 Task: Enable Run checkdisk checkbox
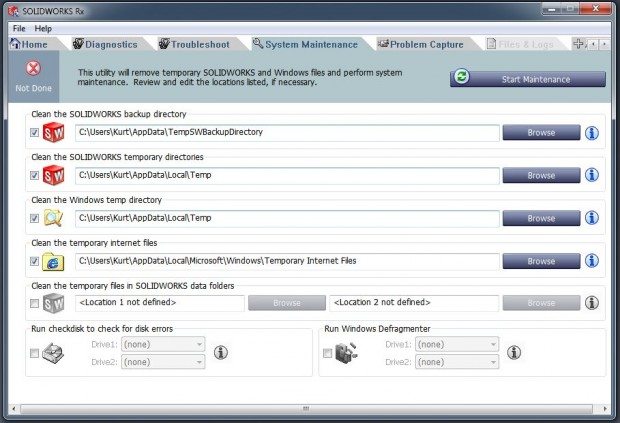36,353
